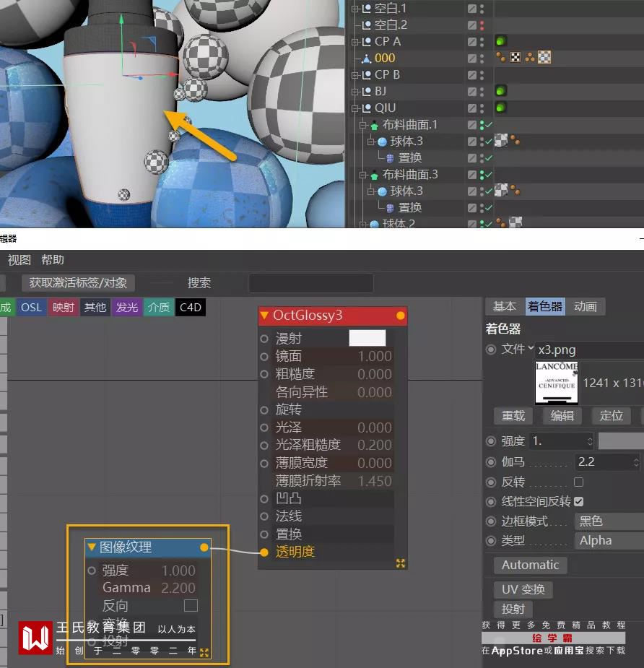The height and width of the screenshot is (668, 644).
Task: Click OctGlossy3 node resize corner icon
Action: (x=401, y=563)
